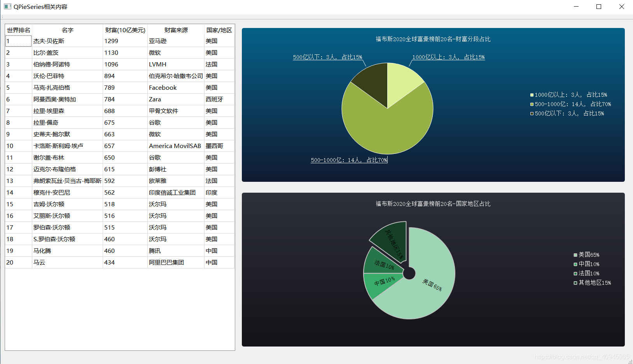
Task: Click the 财富来源 column header
Action: (176, 30)
